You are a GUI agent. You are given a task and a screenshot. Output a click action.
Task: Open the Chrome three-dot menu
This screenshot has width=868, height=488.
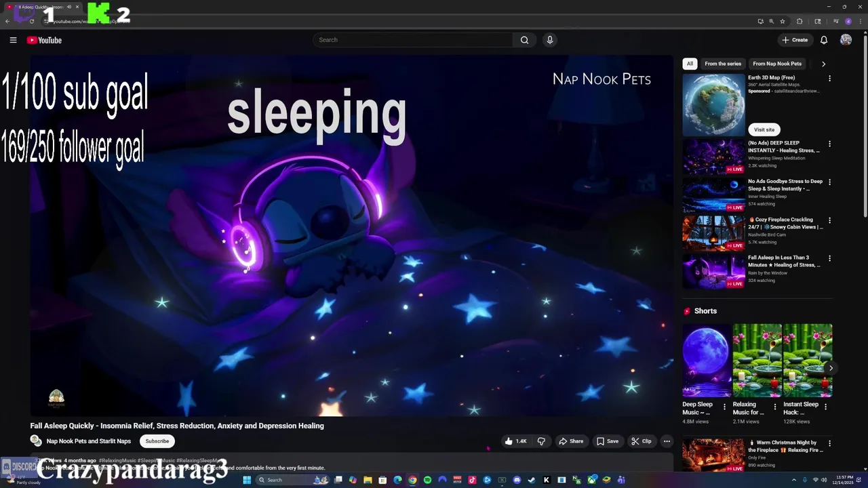[860, 21]
